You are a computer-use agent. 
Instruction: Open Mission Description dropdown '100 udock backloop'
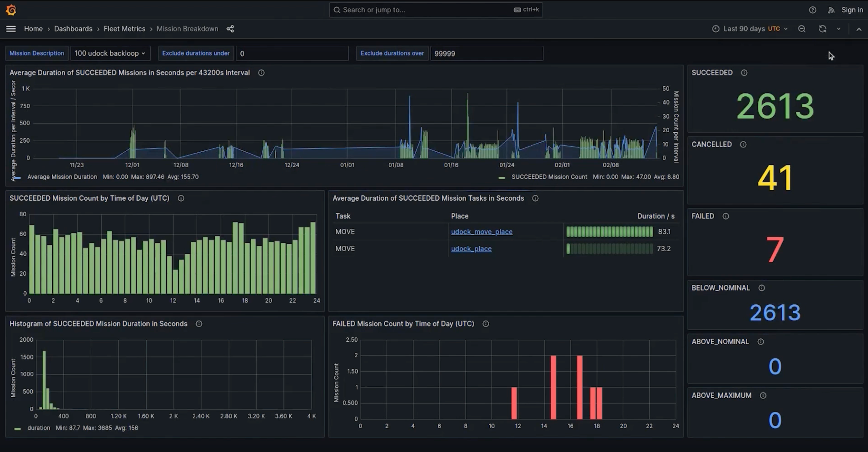point(110,53)
